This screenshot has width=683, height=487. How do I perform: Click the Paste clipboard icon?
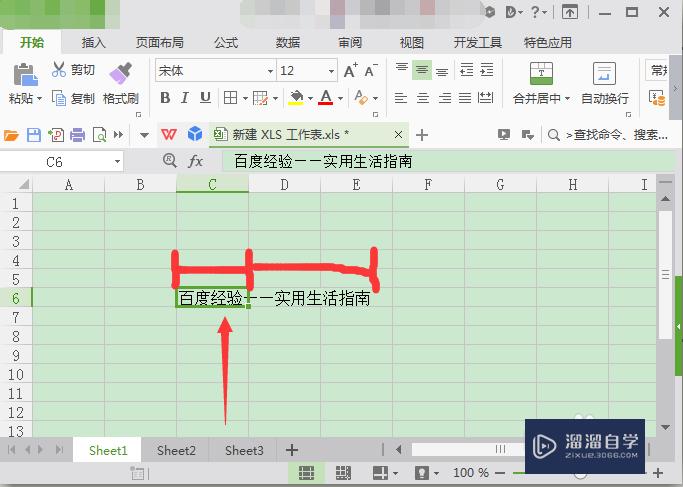[25, 74]
